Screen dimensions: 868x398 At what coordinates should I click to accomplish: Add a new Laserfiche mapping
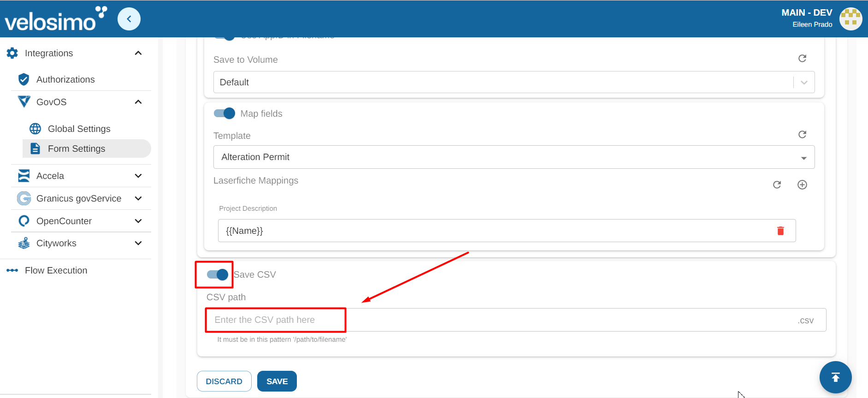[x=802, y=184]
